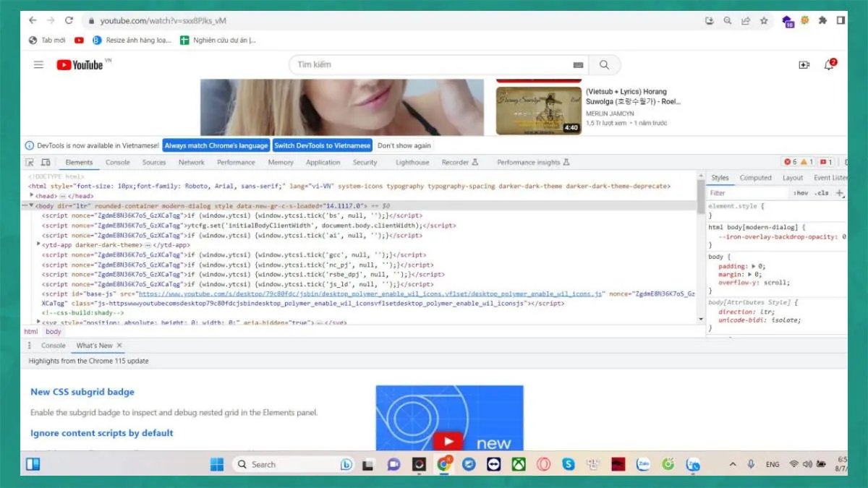Click the YouTube logo in the page header
Screen dimensions: 868x488
coord(80,64)
